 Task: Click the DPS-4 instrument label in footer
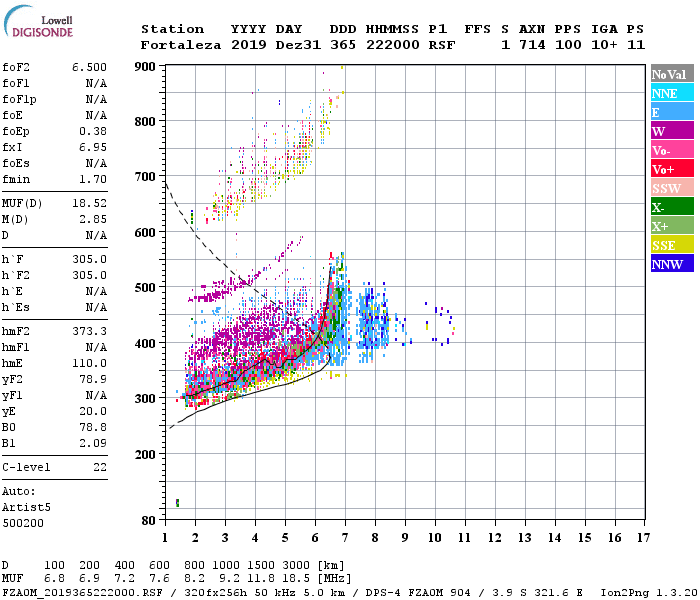point(383,593)
